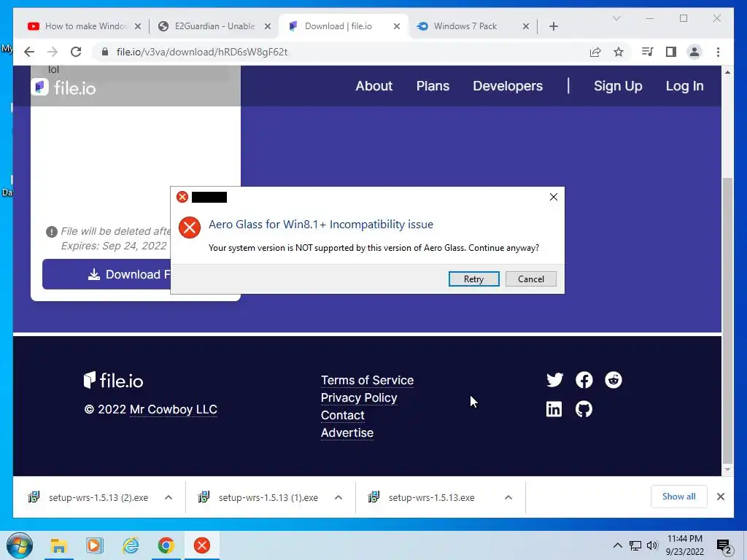Open the Plans menu item

click(x=433, y=86)
